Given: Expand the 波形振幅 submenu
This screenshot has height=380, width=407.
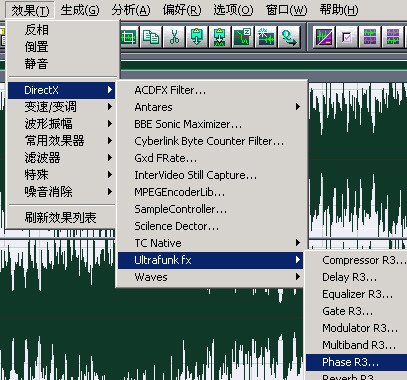Looking at the screenshot, I should [62, 124].
